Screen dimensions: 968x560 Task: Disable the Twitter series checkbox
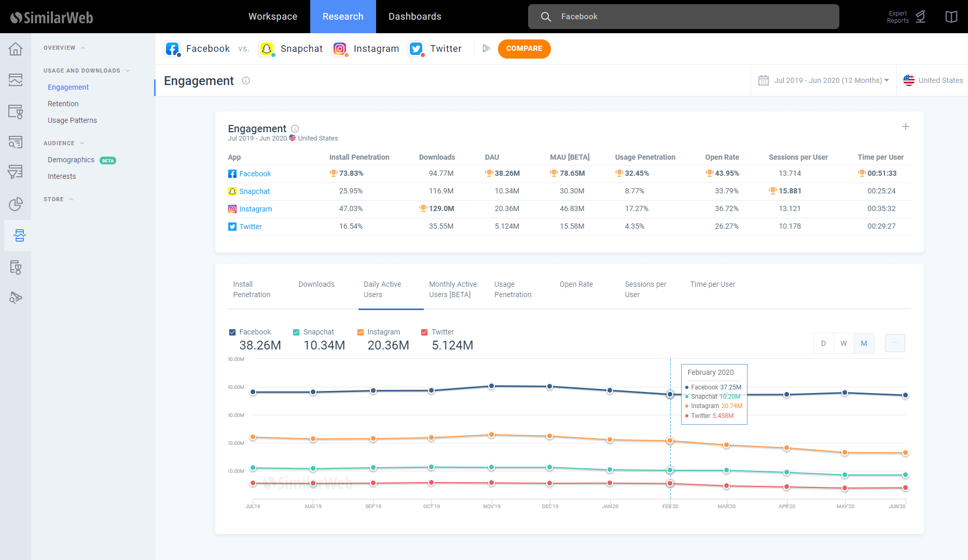pyautogui.click(x=424, y=332)
